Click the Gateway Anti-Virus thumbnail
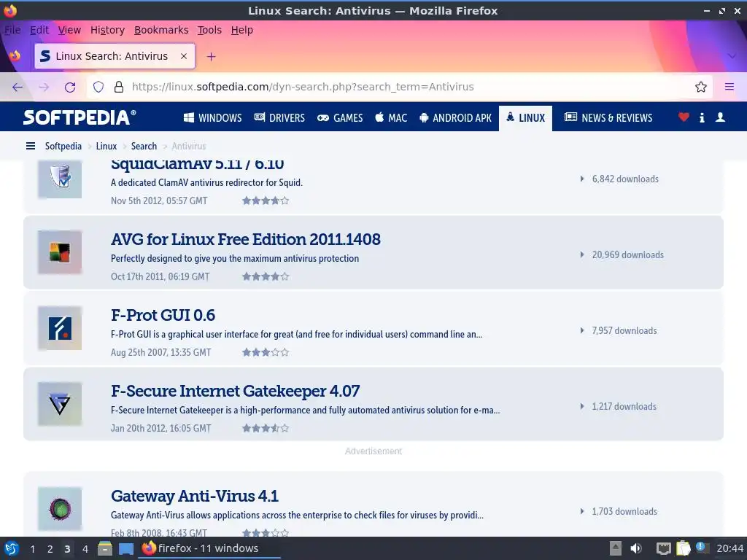Viewport: 747px width, 560px height. 60,508
